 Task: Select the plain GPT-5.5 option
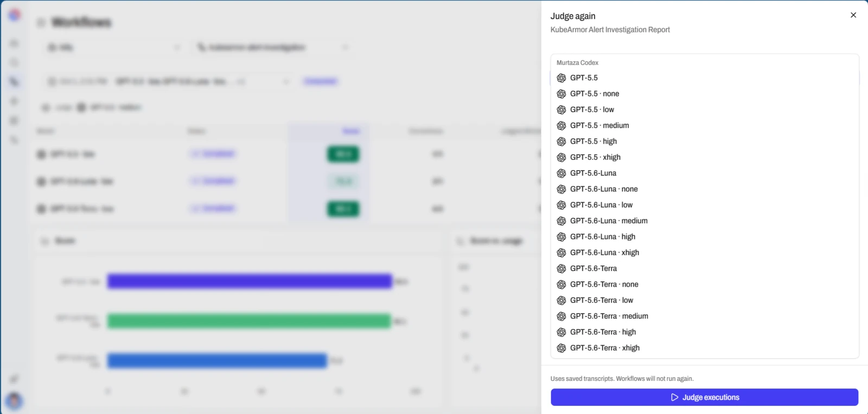point(705,78)
